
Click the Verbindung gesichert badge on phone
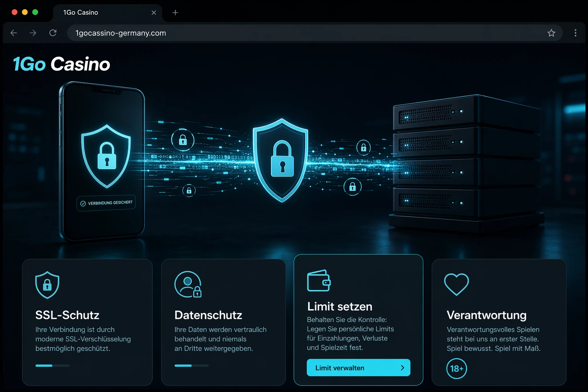(106, 203)
